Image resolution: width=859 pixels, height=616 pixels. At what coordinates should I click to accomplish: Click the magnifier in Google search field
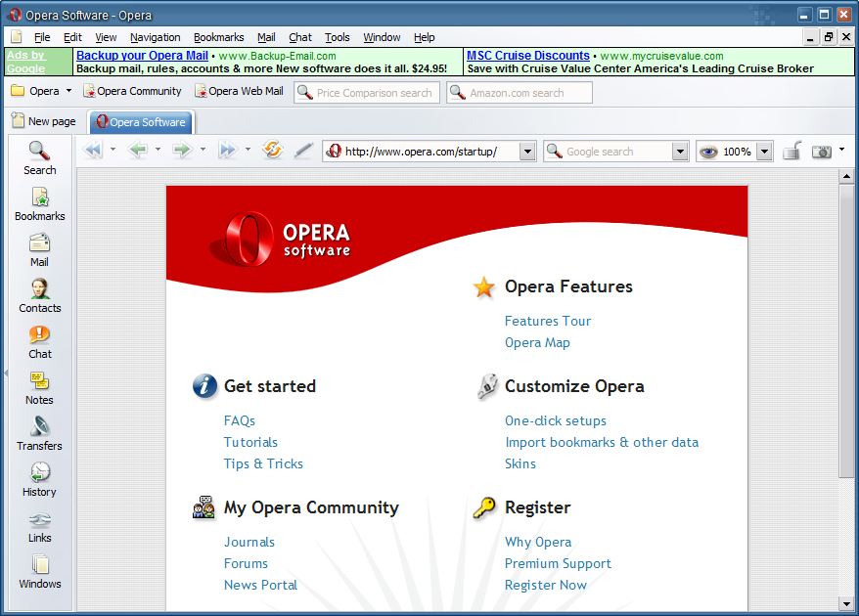tap(555, 152)
